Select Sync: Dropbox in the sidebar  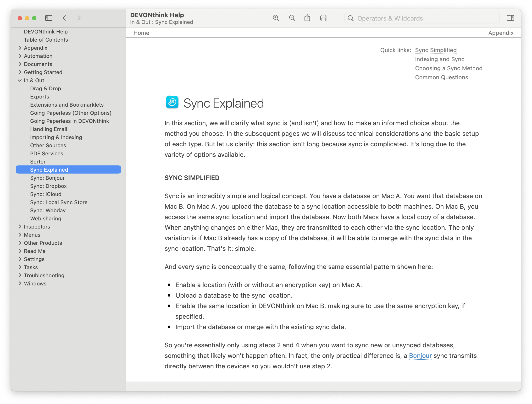[48, 186]
